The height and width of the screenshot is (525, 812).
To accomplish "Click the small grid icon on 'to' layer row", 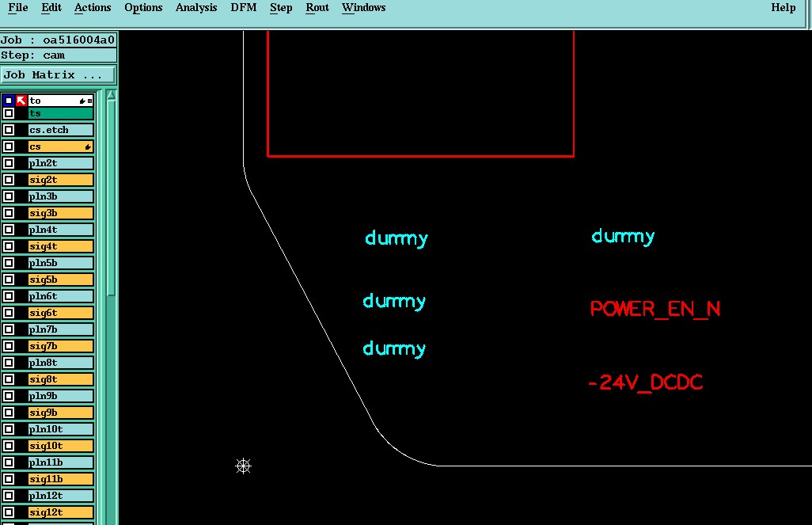I will pos(89,101).
